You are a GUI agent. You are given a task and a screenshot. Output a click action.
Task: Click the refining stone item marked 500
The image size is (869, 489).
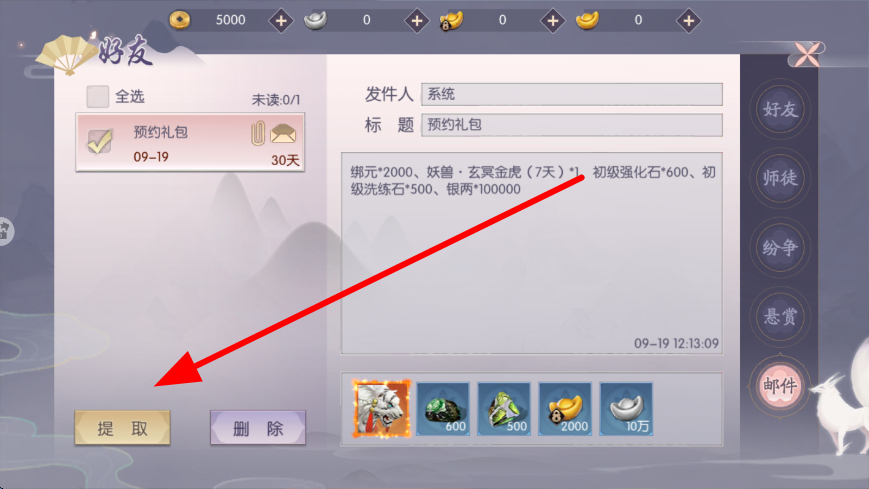(504, 409)
